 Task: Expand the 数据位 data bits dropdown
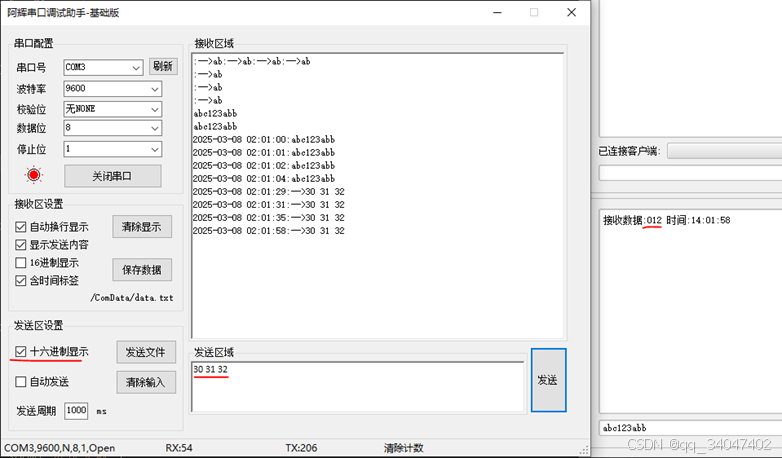pos(112,128)
